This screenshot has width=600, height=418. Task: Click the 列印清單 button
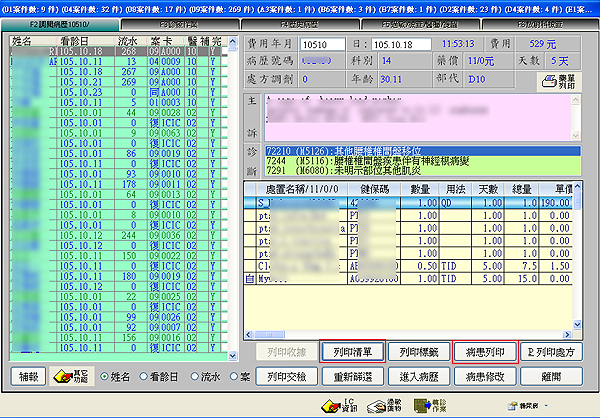pos(351,352)
